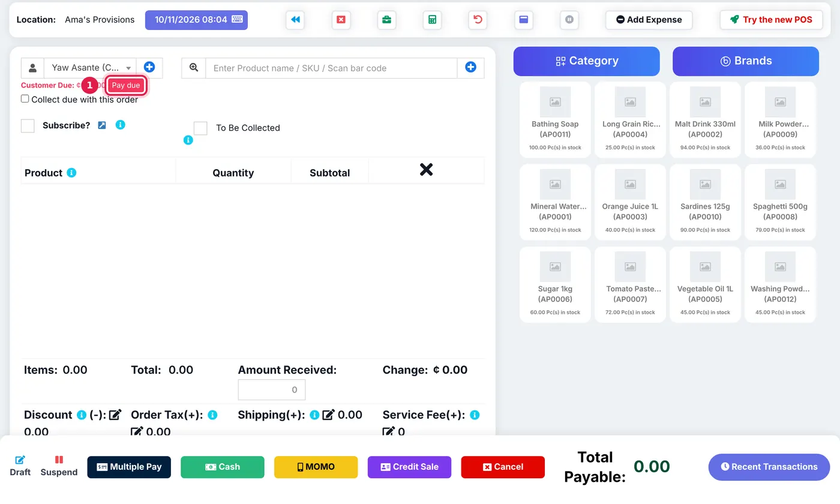The image size is (840, 504).
Task: Add new product via plus icon beside search
Action: 470,68
